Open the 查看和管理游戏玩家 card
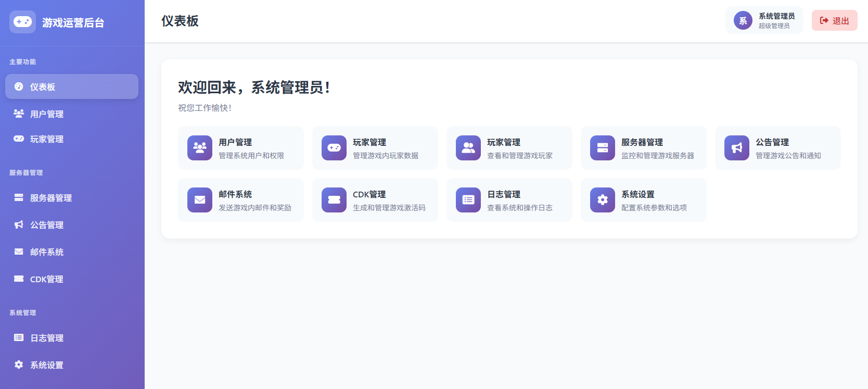 tap(509, 148)
